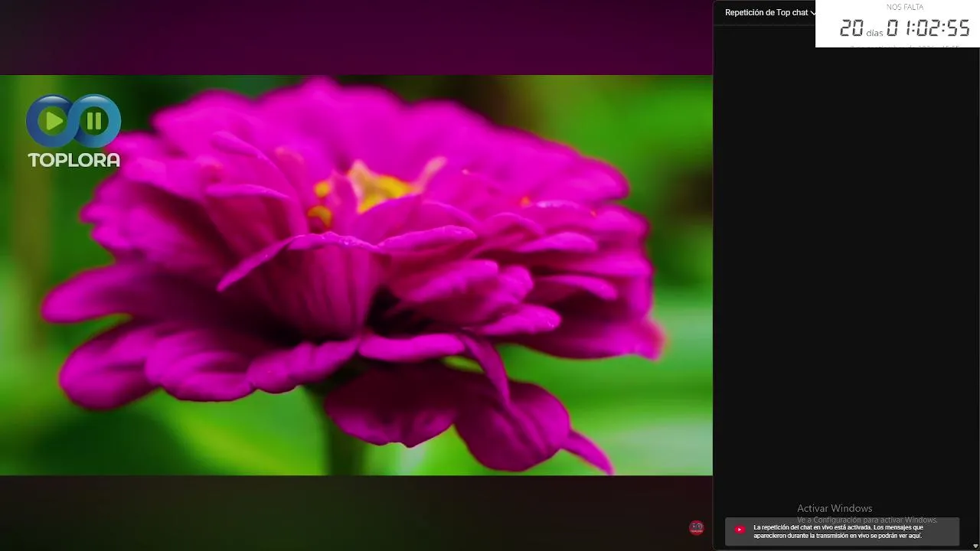Viewport: 980px width, 551px height.
Task: Click the round red avatar icon
Action: click(x=696, y=527)
